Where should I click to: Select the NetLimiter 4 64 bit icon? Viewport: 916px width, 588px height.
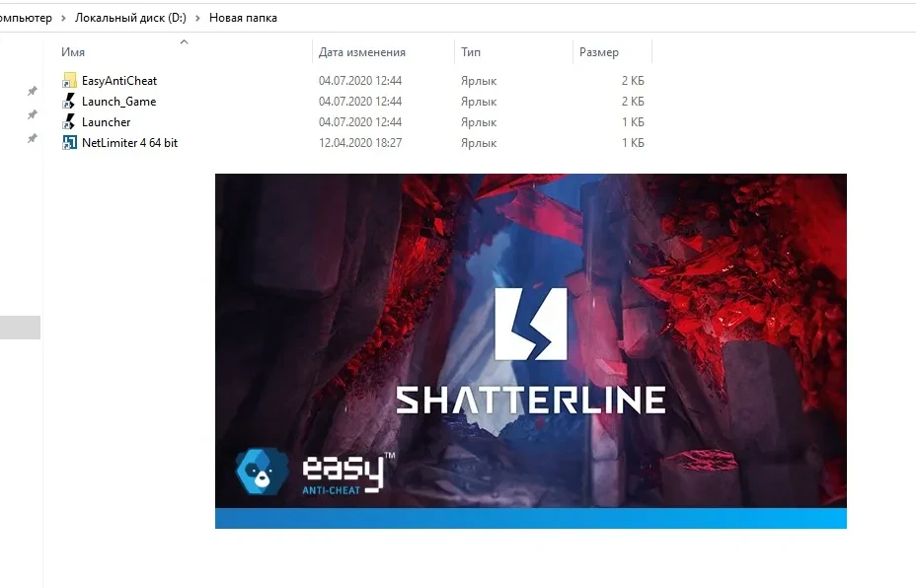[69, 143]
